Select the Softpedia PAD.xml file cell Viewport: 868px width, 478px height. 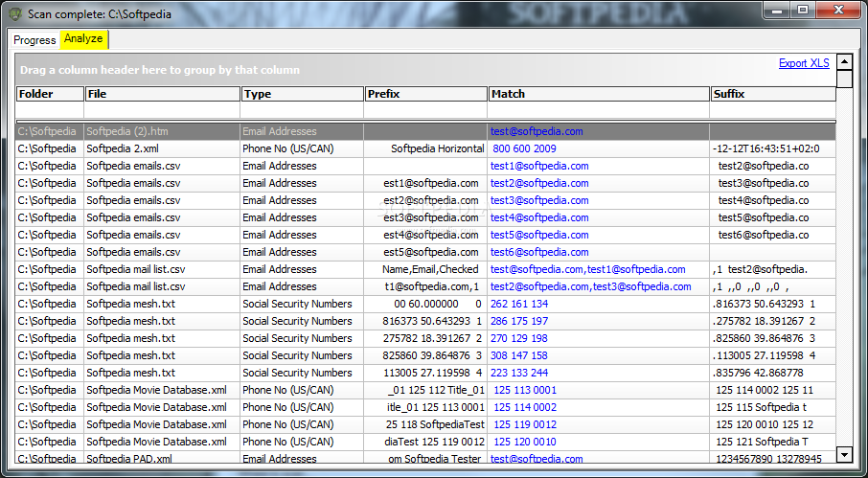pyautogui.click(x=162, y=459)
